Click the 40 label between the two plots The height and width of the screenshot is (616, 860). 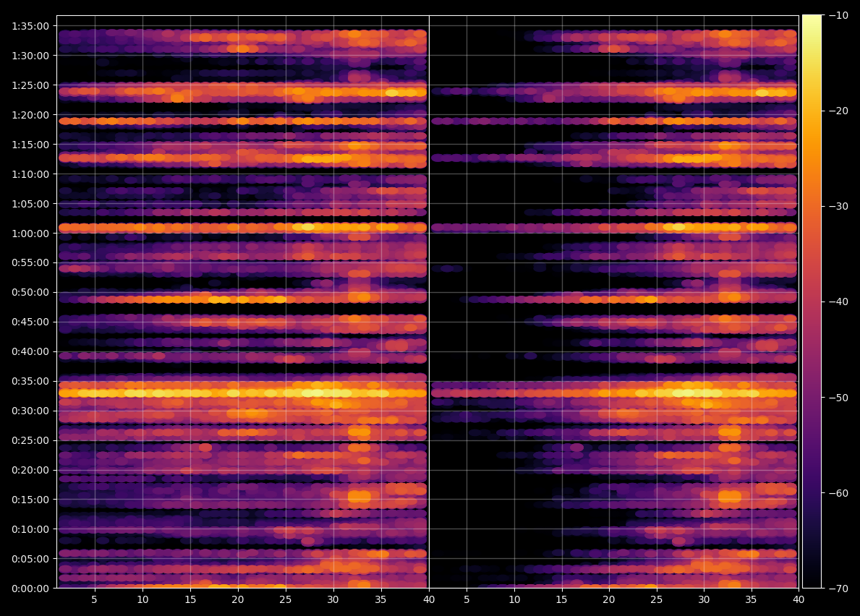429,599
